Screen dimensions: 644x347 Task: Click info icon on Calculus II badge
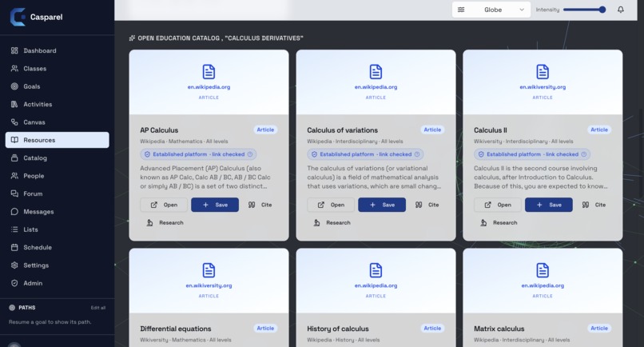[583, 154]
